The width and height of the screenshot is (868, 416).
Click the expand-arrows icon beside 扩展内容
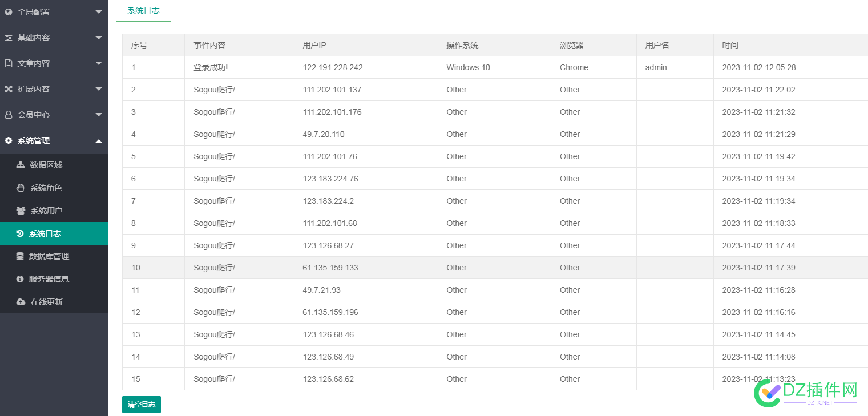(9, 89)
